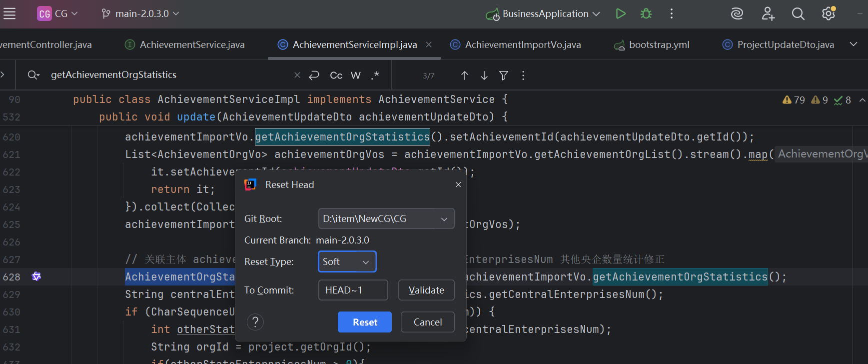Screen dimensions: 868x364
Task: Open the CG project selector
Action: click(57, 13)
